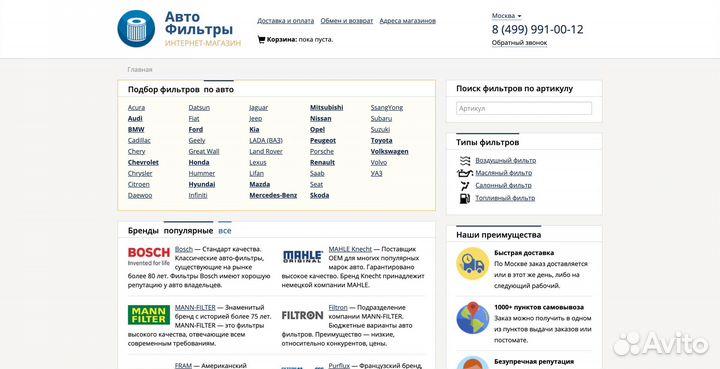Click the pickup points globe icon
The height and width of the screenshot is (369, 720).
472,318
